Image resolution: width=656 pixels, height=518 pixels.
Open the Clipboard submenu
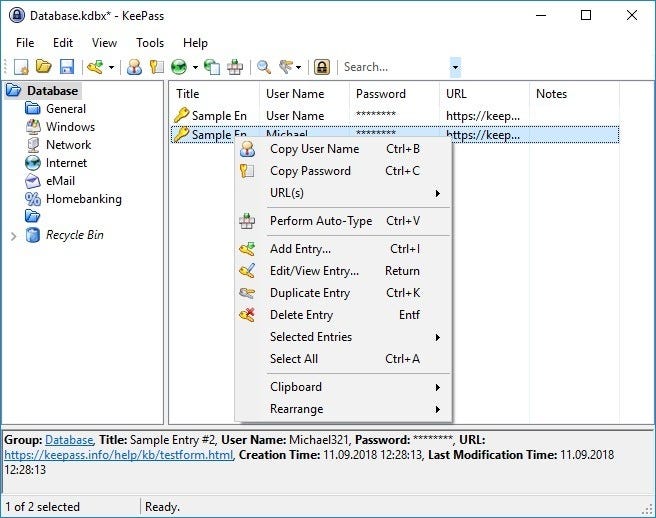pyautogui.click(x=343, y=387)
